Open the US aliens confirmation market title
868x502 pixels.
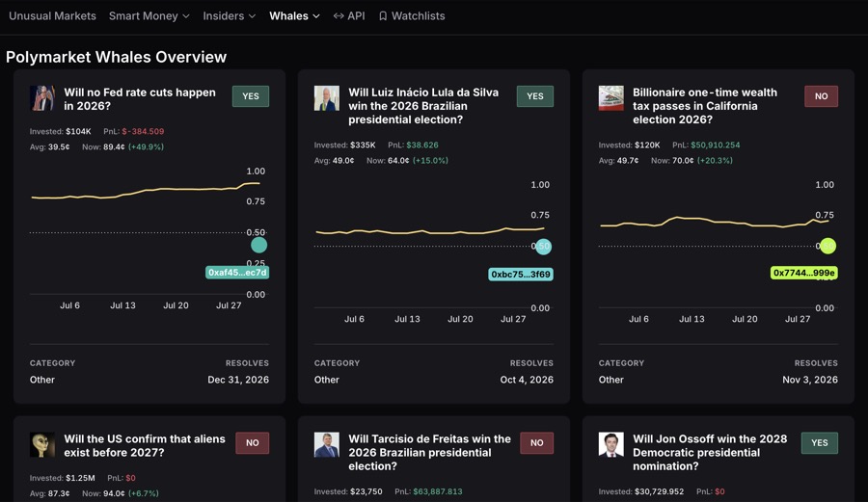click(x=145, y=445)
